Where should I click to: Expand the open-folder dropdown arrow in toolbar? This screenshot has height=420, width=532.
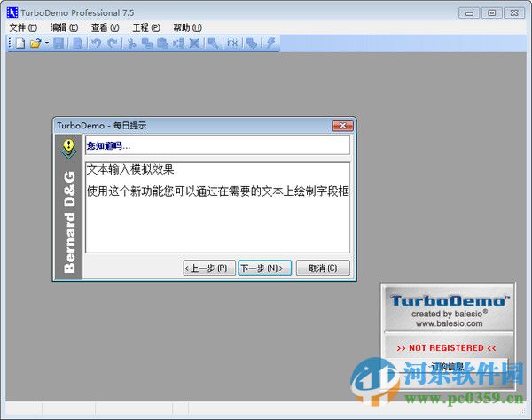[47, 43]
